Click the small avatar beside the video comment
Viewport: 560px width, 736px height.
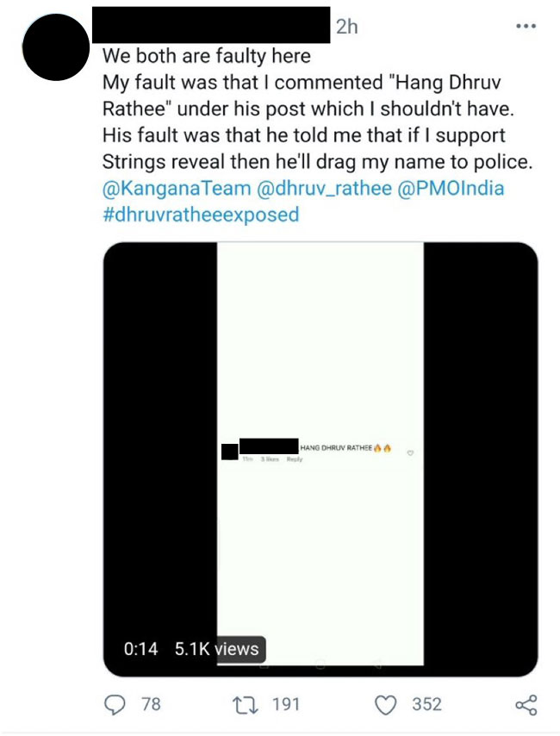pos(229,451)
